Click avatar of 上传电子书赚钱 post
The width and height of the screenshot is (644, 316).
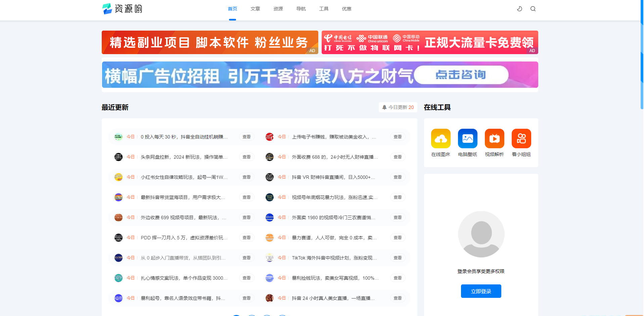270,137
